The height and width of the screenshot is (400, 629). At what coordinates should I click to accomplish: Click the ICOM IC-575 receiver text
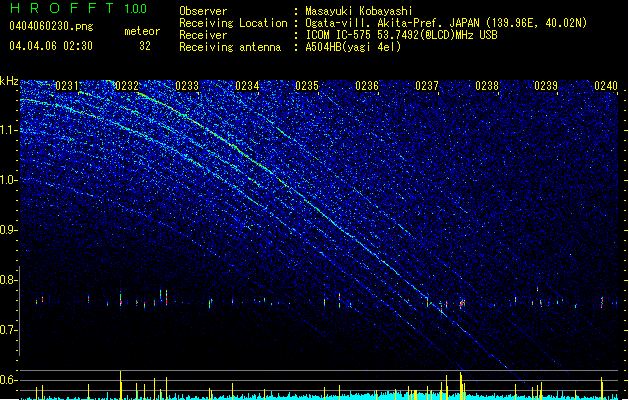tap(402, 35)
